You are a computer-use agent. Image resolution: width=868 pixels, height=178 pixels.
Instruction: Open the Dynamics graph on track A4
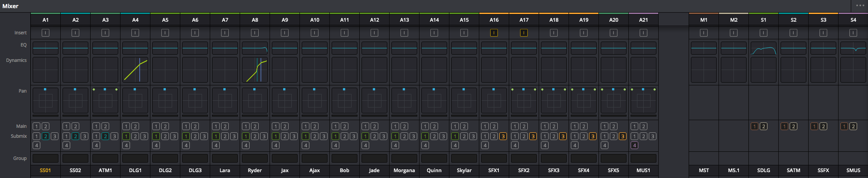135,70
